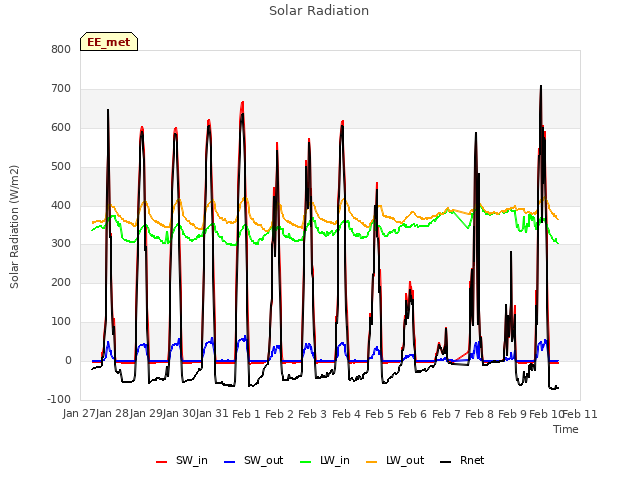Click the Feb 8 x-axis tick label

pyautogui.click(x=480, y=414)
